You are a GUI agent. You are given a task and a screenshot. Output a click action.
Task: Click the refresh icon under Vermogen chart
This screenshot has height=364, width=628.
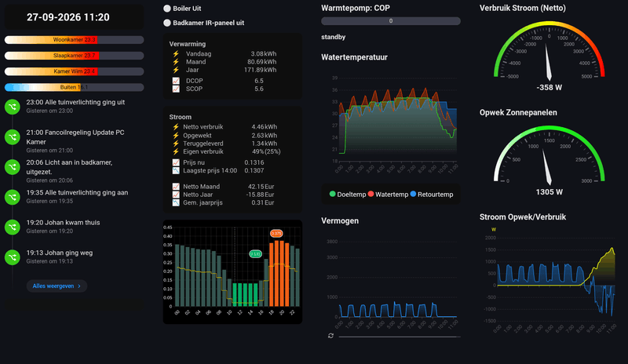pyautogui.click(x=330, y=336)
